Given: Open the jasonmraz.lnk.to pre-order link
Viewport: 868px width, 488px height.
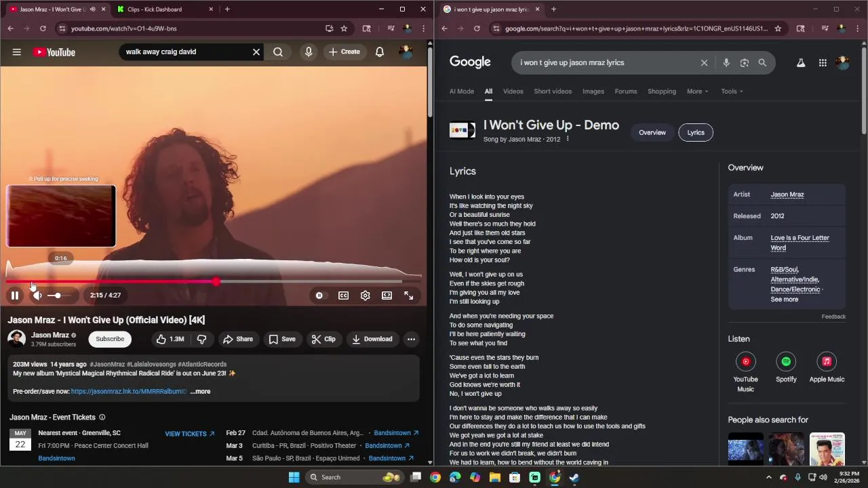Looking at the screenshot, I should point(129,391).
